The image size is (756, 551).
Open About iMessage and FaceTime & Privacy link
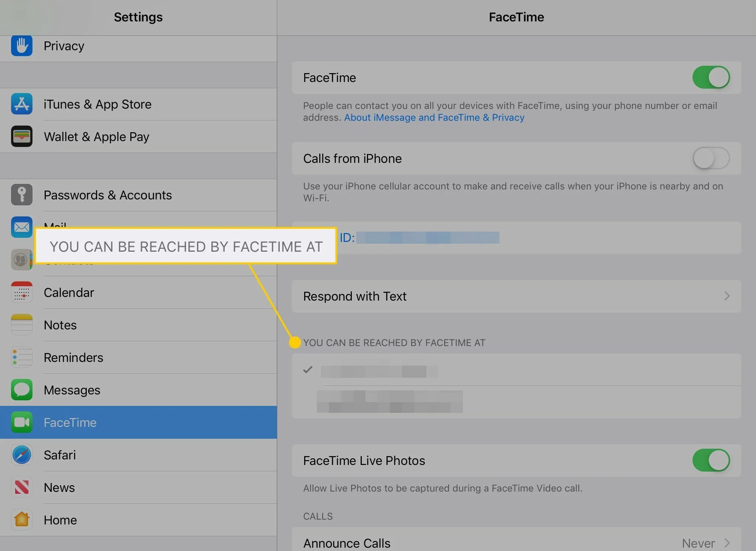(x=434, y=118)
